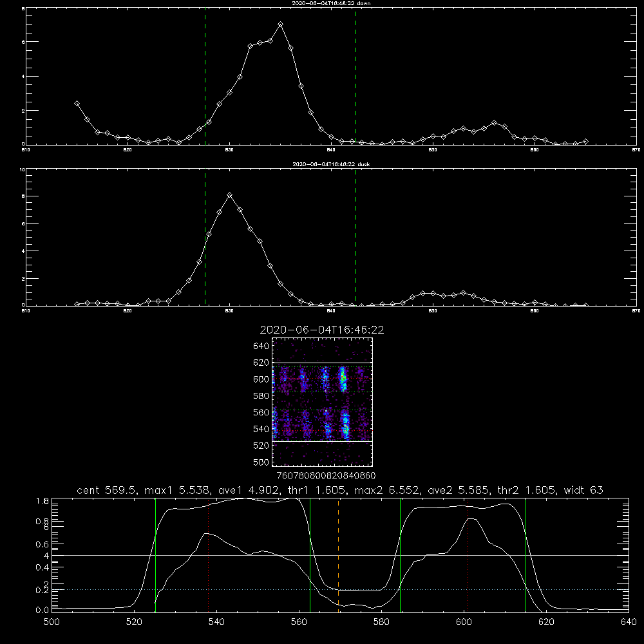Click the horizontal cyan dotted threshold line
This screenshot has width=644, height=644.
340,590
